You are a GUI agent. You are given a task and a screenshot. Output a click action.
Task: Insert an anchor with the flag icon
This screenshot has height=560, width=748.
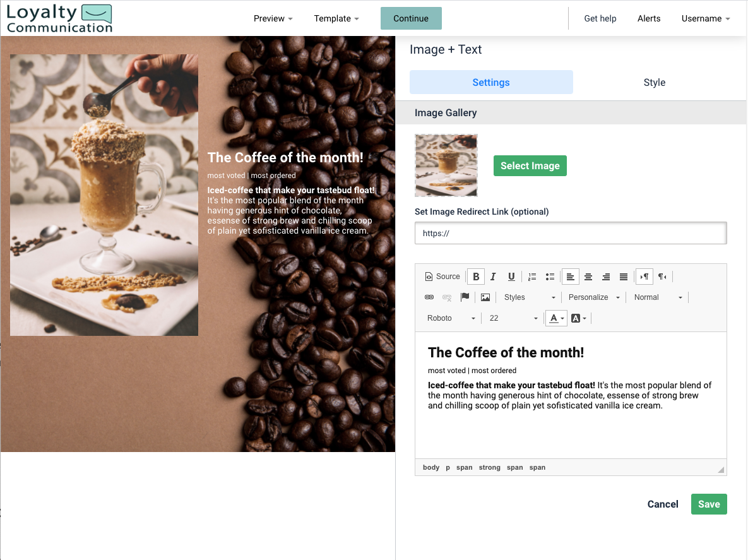[x=465, y=297]
